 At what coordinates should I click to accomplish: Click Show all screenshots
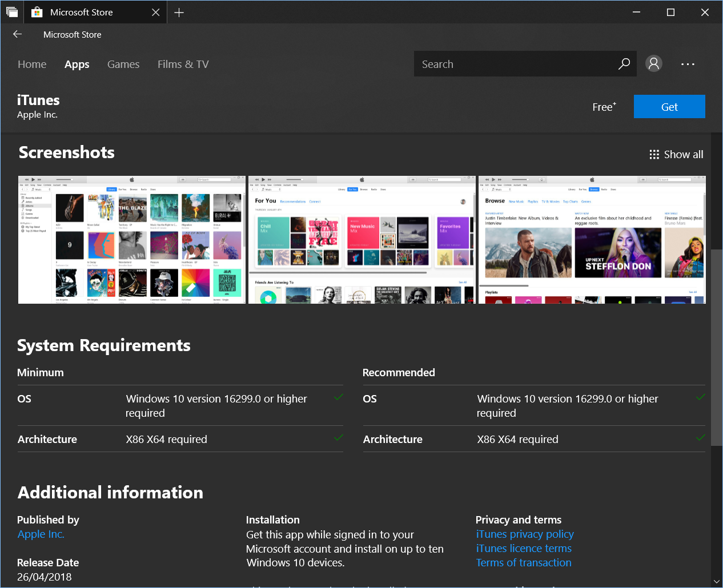click(x=676, y=155)
